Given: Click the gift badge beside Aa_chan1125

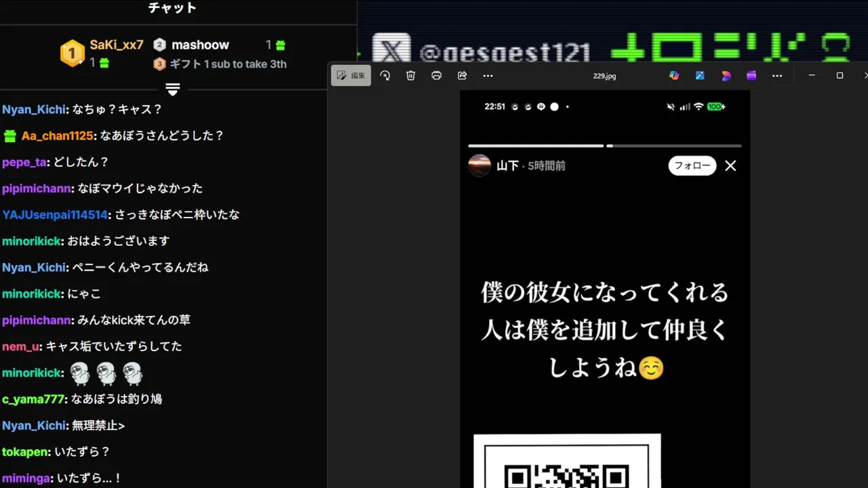Looking at the screenshot, I should [10, 136].
